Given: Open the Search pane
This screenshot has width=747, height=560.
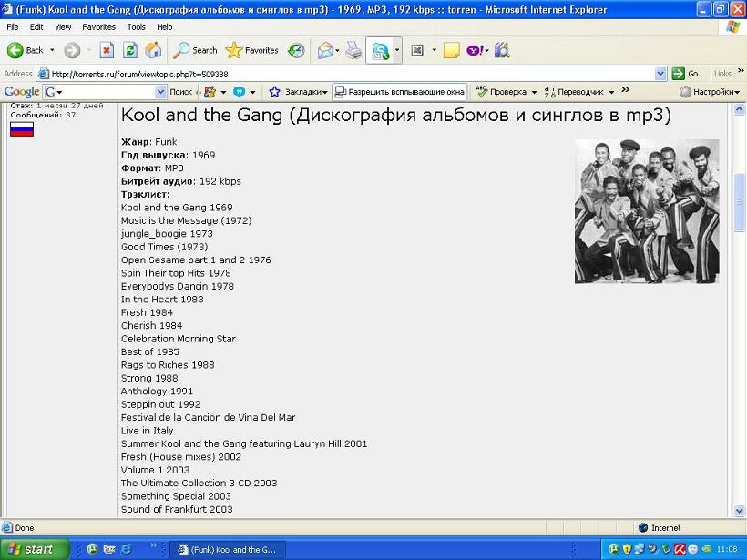Looking at the screenshot, I should 195,50.
